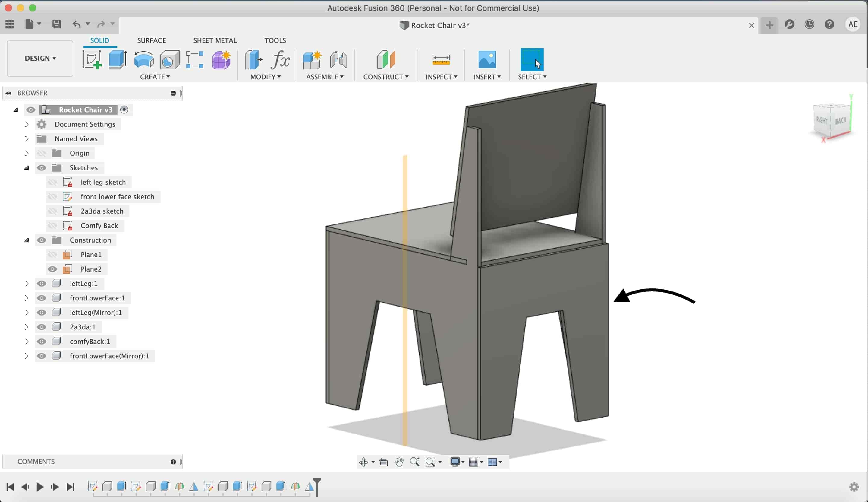Click the Create Sketch tool icon
Screen dimensions: 868x502
click(92, 60)
